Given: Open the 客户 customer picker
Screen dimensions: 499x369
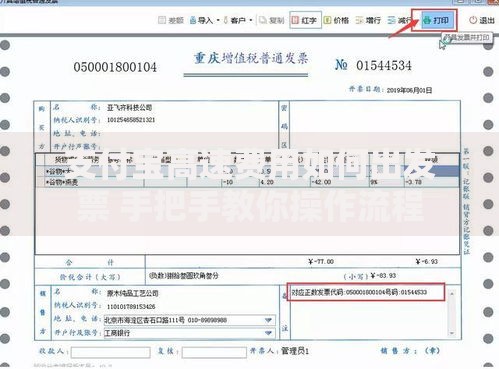Looking at the screenshot, I should pos(235,20).
